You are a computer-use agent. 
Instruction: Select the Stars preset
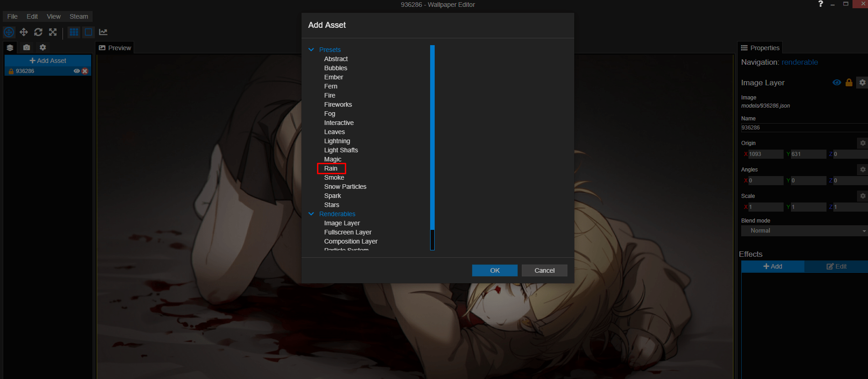[x=332, y=205]
